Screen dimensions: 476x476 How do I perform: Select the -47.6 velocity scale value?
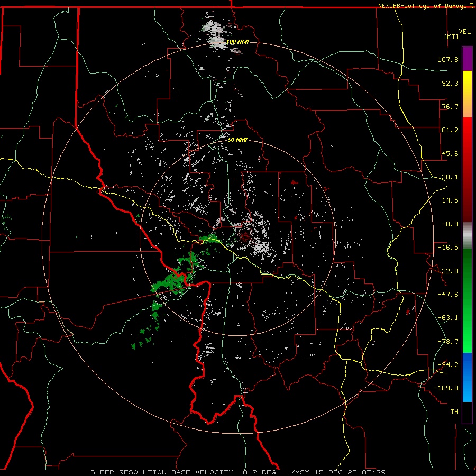coord(448,295)
